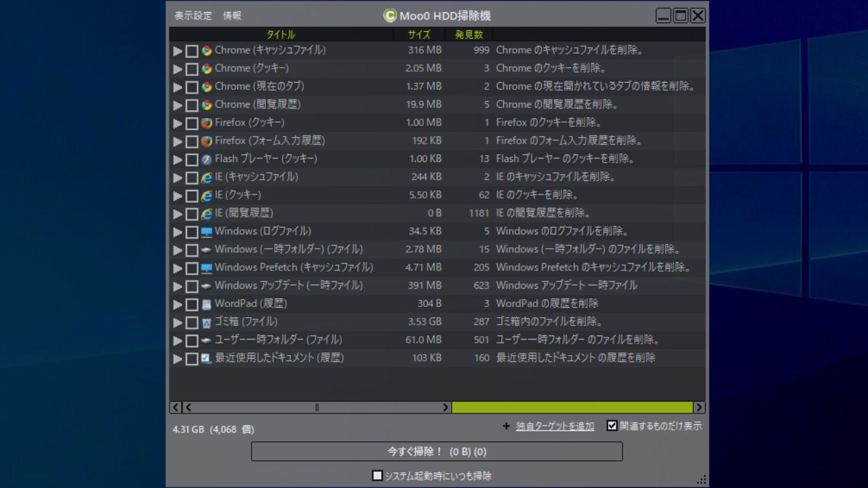Expand the IE (閲覧履歴) row

pyautogui.click(x=178, y=214)
